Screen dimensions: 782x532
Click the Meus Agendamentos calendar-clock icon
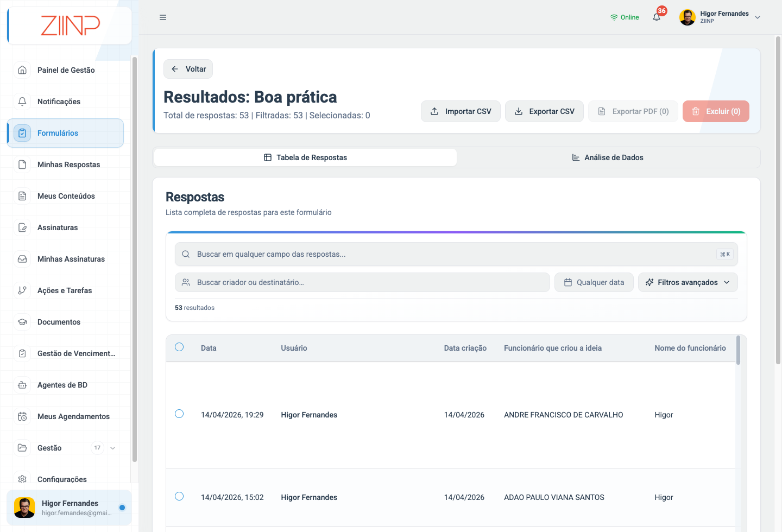tap(22, 416)
